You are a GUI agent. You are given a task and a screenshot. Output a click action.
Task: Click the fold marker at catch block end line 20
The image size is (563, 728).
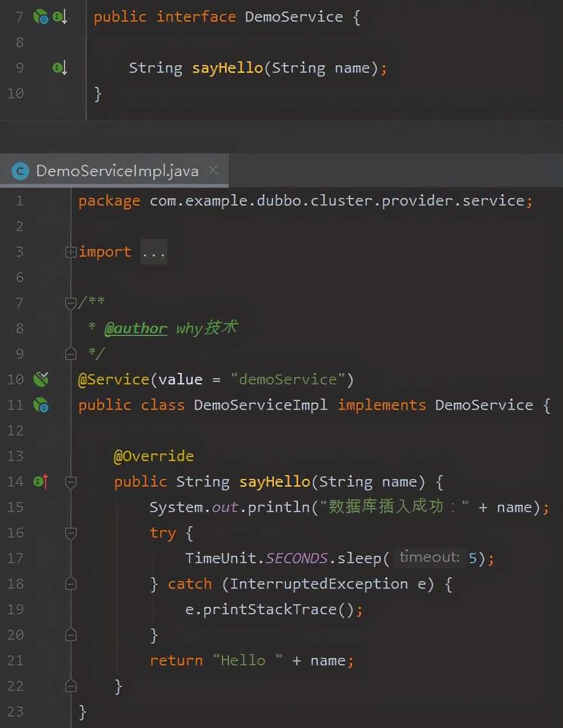[x=71, y=635]
